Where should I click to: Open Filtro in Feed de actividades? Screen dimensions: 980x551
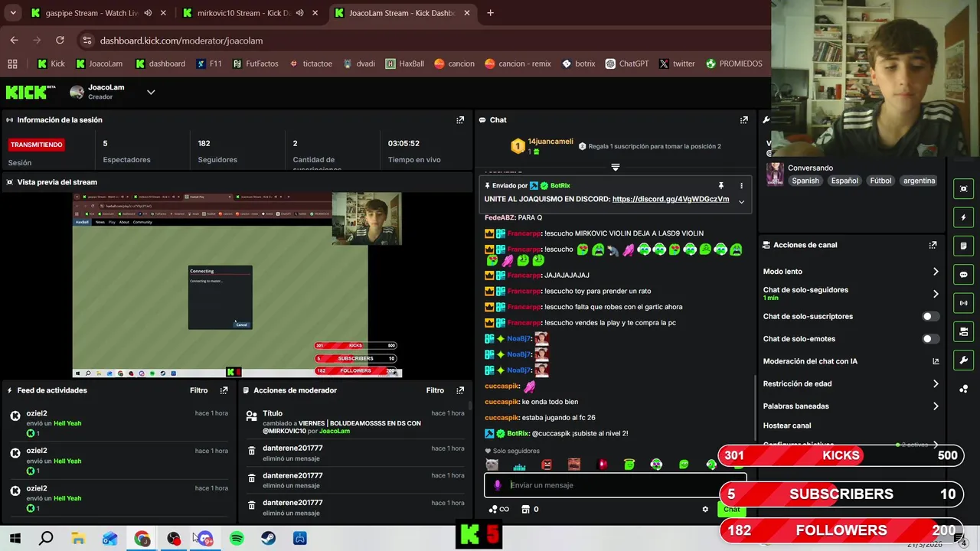[198, 390]
